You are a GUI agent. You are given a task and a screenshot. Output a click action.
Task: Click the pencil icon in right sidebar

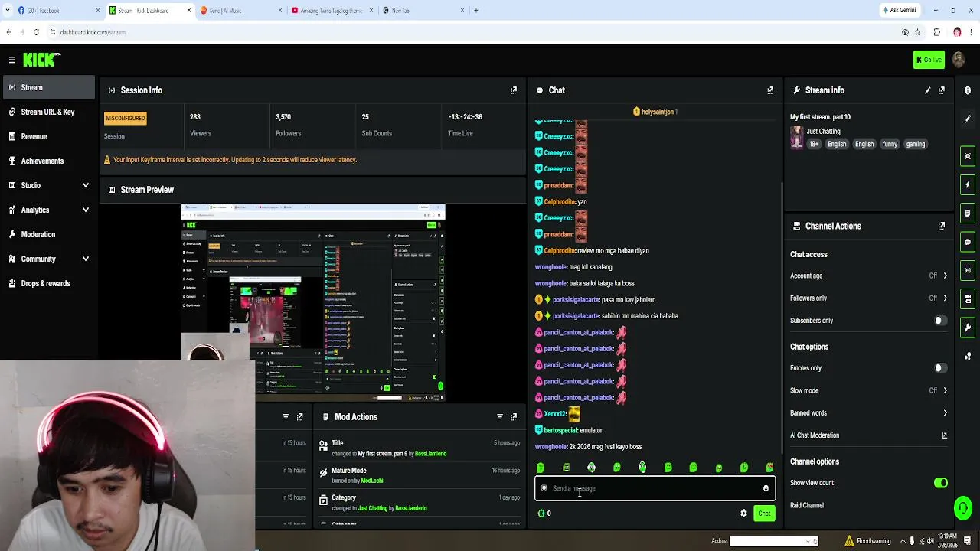[x=968, y=119]
